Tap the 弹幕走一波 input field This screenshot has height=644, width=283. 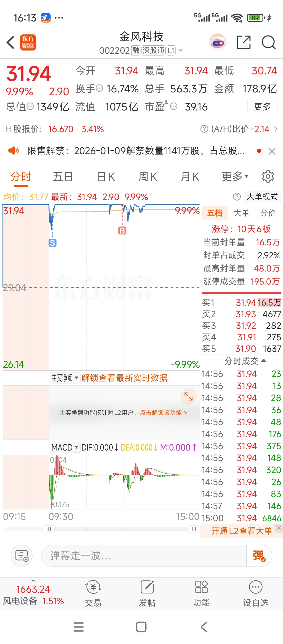pos(144,556)
